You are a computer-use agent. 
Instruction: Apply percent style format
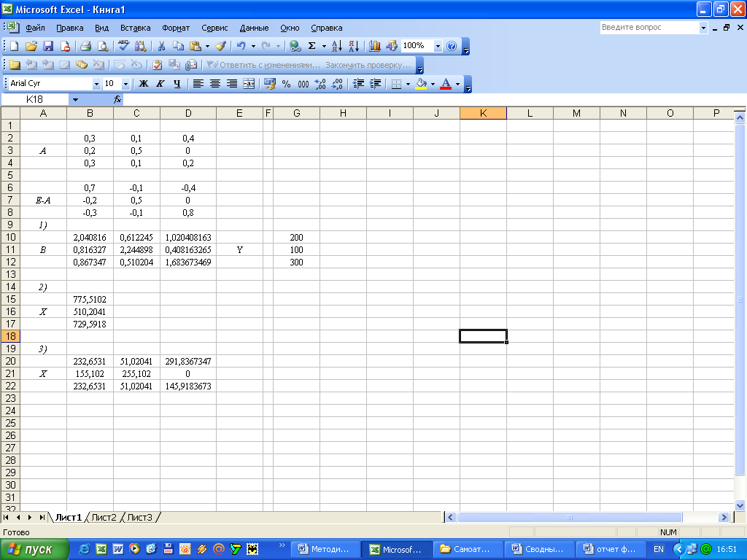click(286, 85)
